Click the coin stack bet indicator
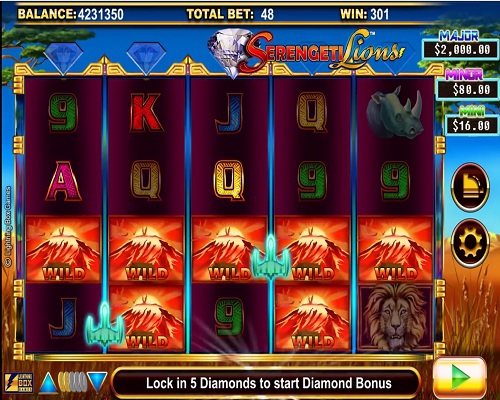The image size is (500, 400). 73,382
